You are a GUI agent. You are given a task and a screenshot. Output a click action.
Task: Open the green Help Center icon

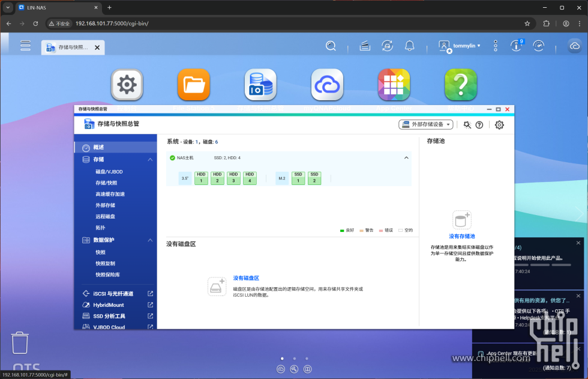pyautogui.click(x=461, y=85)
